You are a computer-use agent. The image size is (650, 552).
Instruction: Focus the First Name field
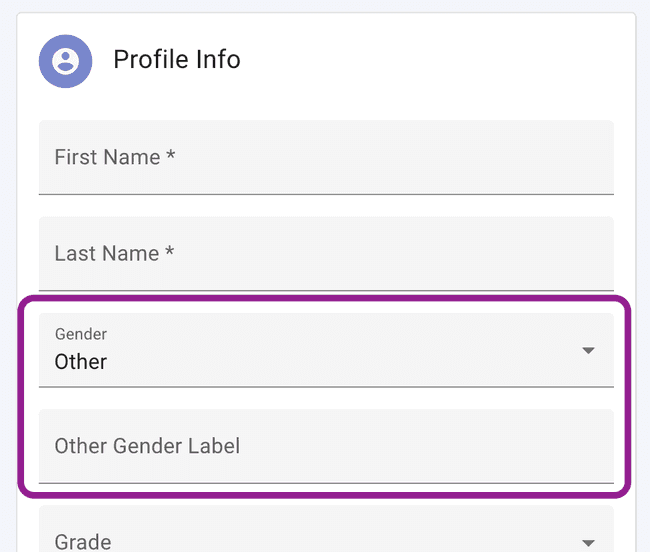click(325, 157)
